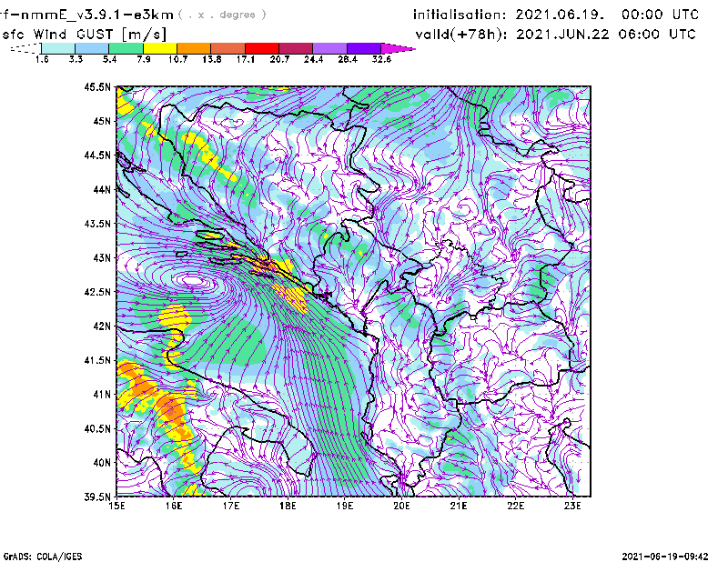This screenshot has height=562, width=728.
Task: Click the 42.5N latitude label
Action: tap(97, 292)
